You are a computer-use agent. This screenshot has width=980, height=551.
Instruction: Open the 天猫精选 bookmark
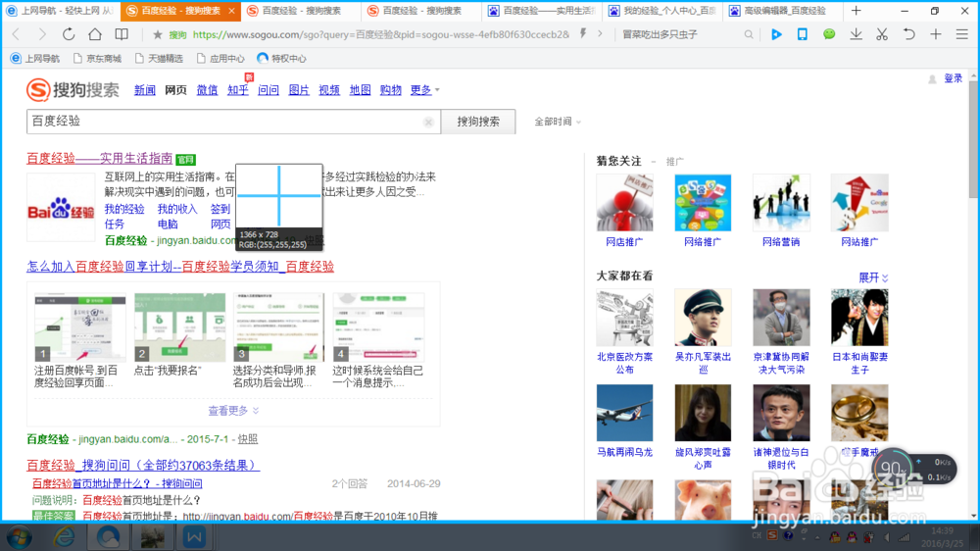pos(159,59)
